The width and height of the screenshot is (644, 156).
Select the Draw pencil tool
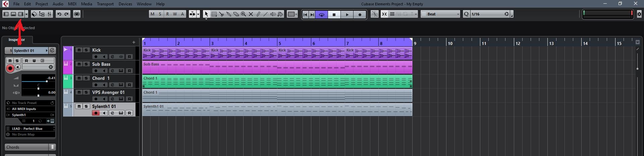(x=258, y=14)
